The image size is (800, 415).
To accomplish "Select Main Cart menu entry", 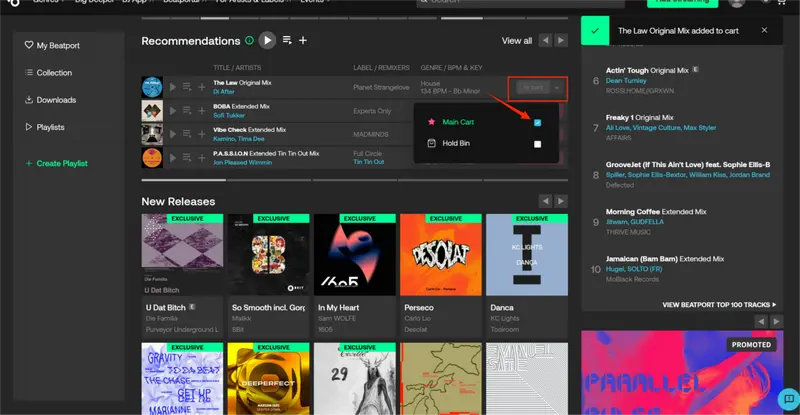I will [x=458, y=122].
